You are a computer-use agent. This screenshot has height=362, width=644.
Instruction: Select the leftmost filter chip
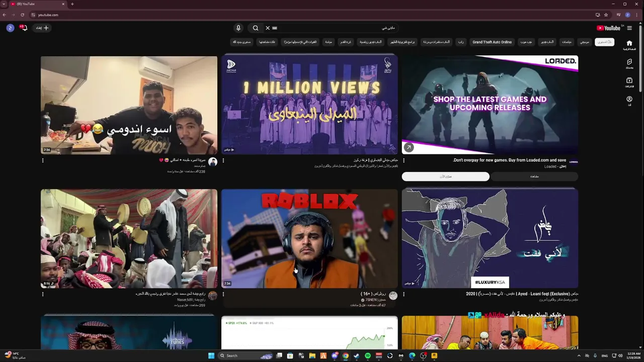(242, 42)
